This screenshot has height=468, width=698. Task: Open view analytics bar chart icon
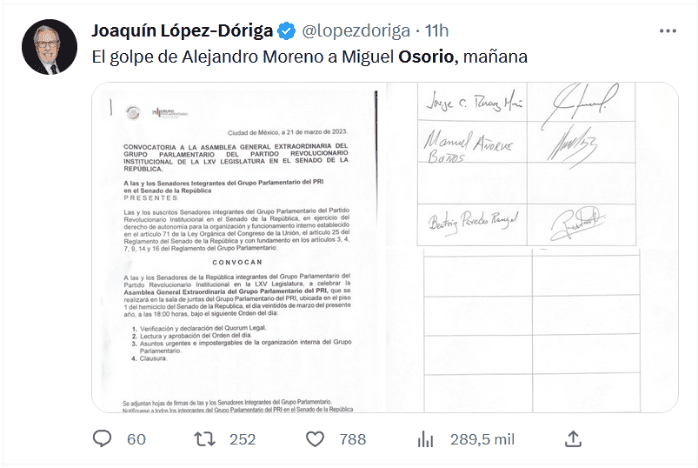point(424,438)
